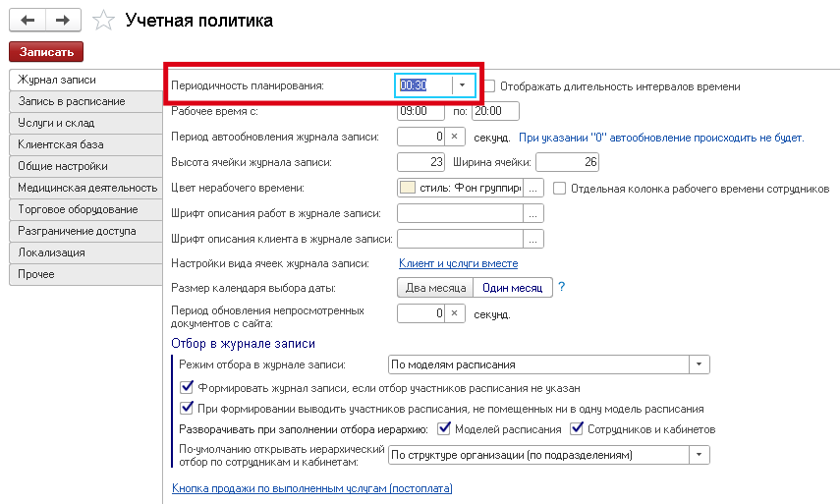Open the planning periodicity dropdown
The width and height of the screenshot is (840, 504).
point(462,86)
